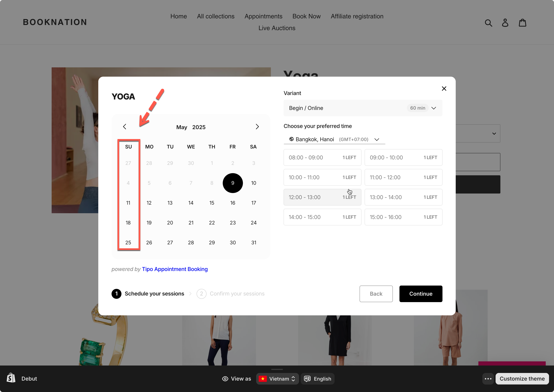Open the Appointments menu item
Screen dimensions: 554x392
pyautogui.click(x=263, y=16)
